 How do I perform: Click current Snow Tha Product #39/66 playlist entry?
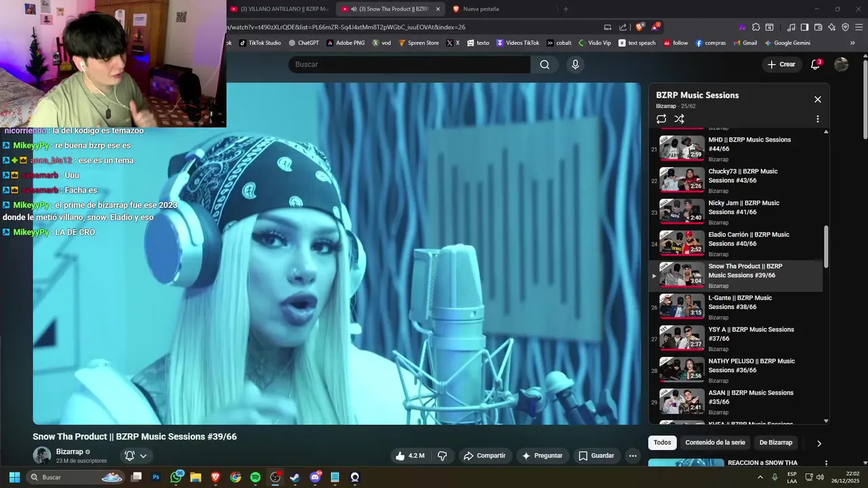736,275
